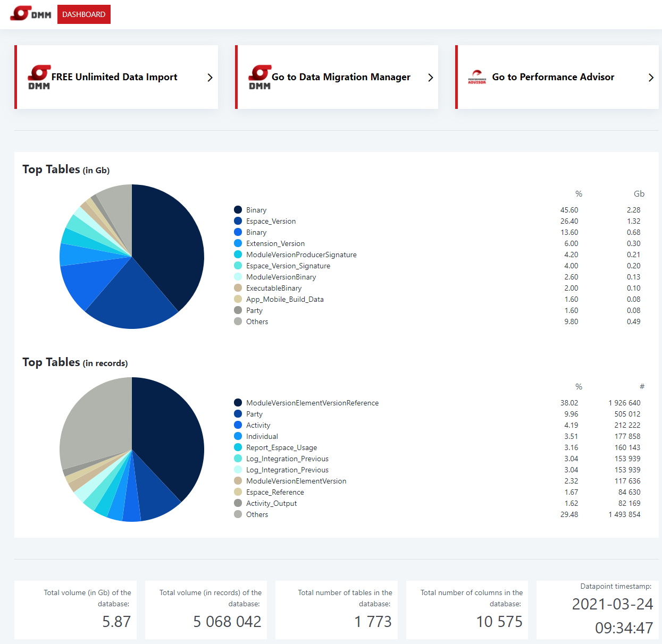
Task: Expand Go to Performance Advisor using the arrow
Action: [x=651, y=77]
